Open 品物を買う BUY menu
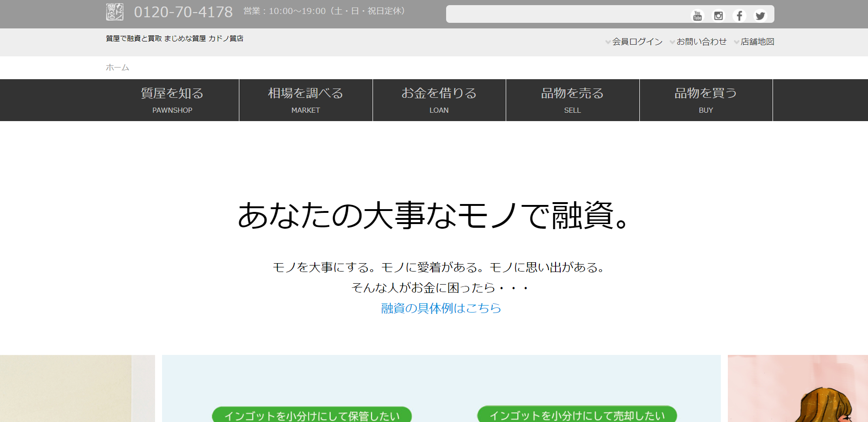This screenshot has height=422, width=868. [x=706, y=100]
